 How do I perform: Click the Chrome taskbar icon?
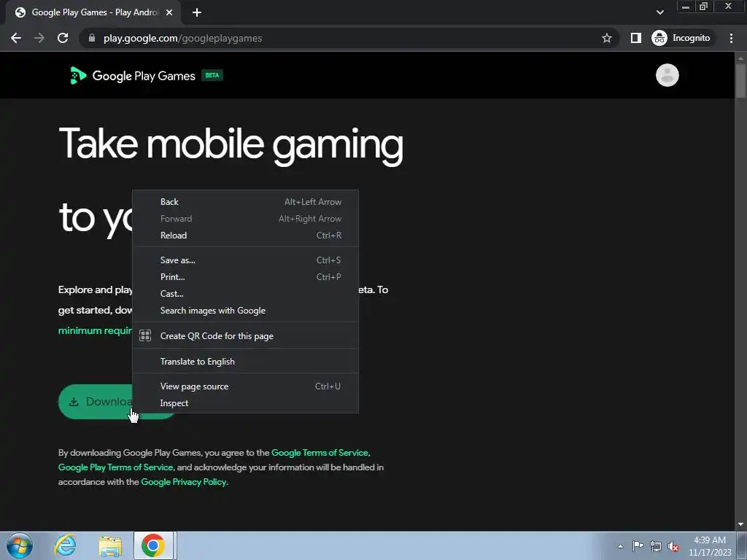coord(153,545)
